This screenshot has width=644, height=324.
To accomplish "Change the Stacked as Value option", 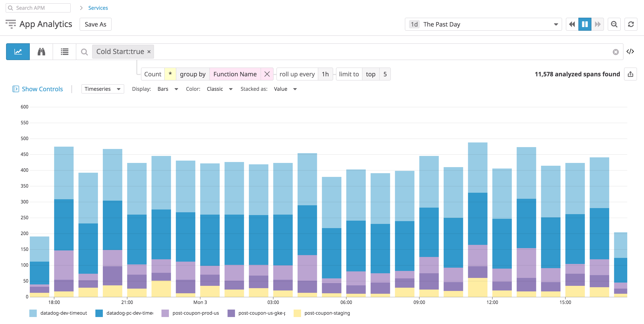I will coord(285,89).
